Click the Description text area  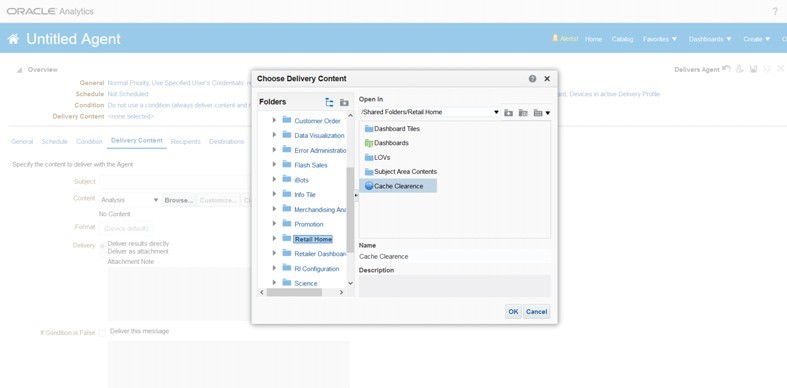454,286
